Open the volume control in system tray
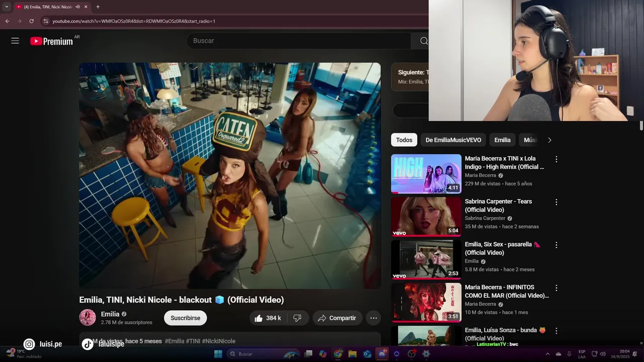This screenshot has width=644, height=362. (x=603, y=354)
